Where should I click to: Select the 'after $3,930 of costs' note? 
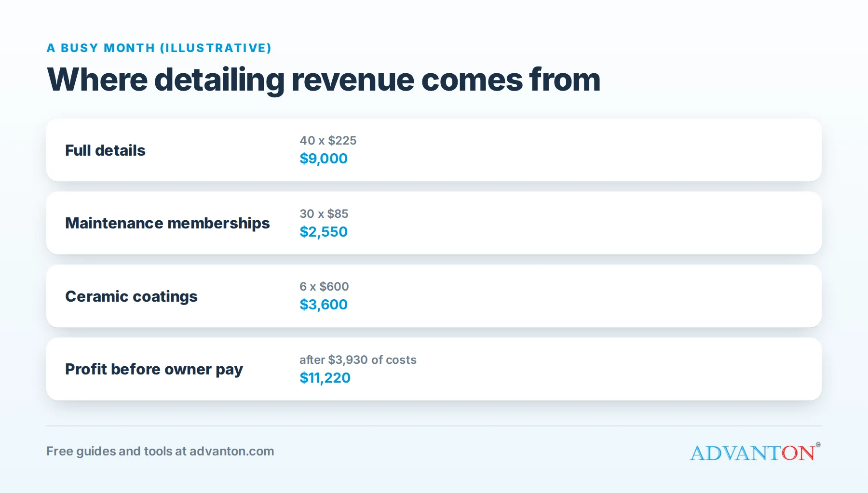pyautogui.click(x=358, y=360)
